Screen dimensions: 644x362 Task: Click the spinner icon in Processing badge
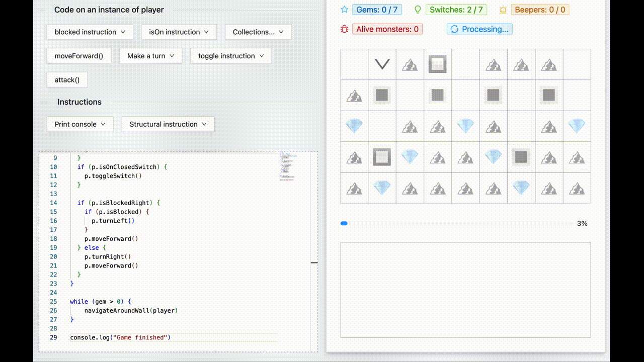coord(454,29)
